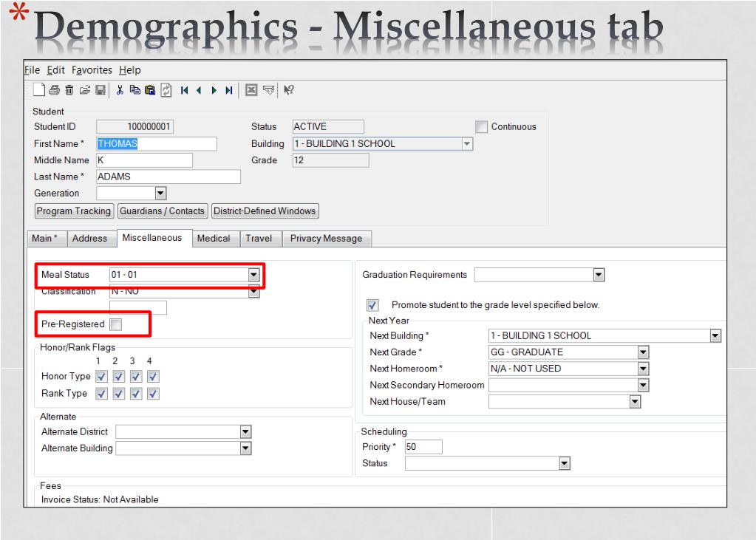Switch to the Privacy Message tab
Screen dimensions: 756x540
pyautogui.click(x=327, y=239)
